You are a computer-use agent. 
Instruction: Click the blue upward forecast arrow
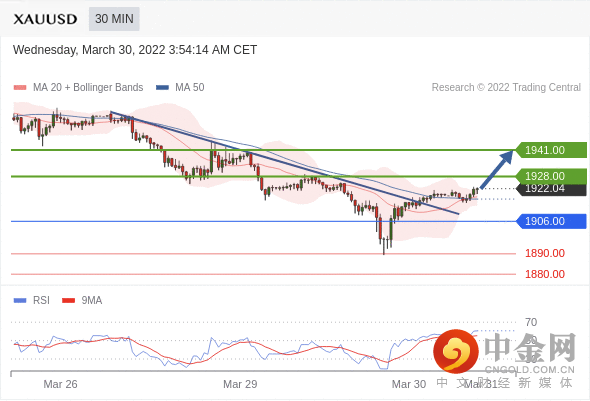497,169
